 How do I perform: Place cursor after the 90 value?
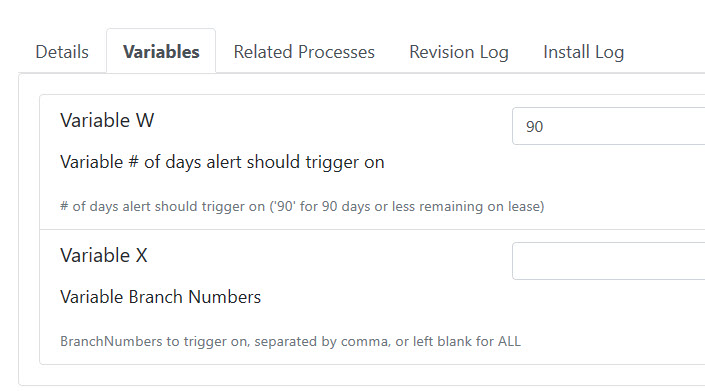(544, 127)
